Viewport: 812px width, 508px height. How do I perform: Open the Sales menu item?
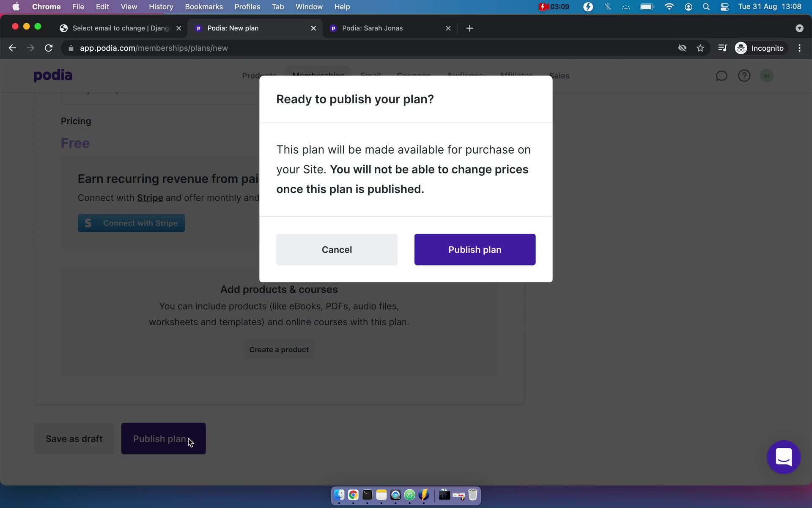tap(559, 75)
